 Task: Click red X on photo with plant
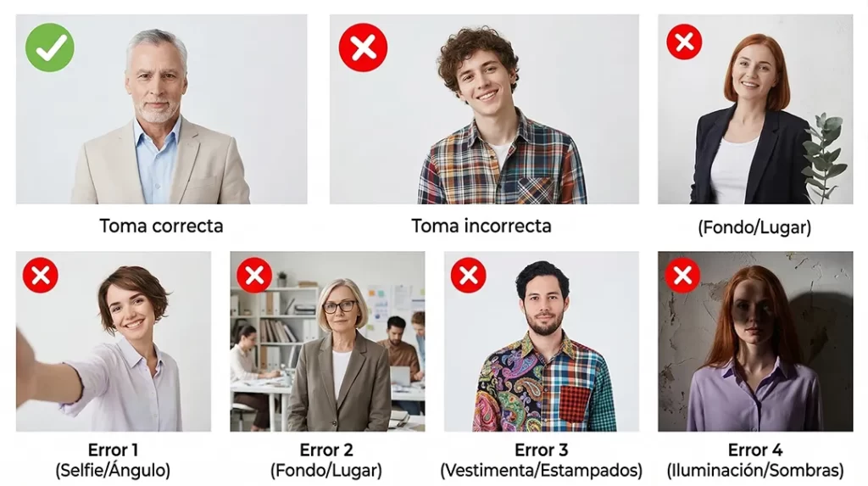684,42
